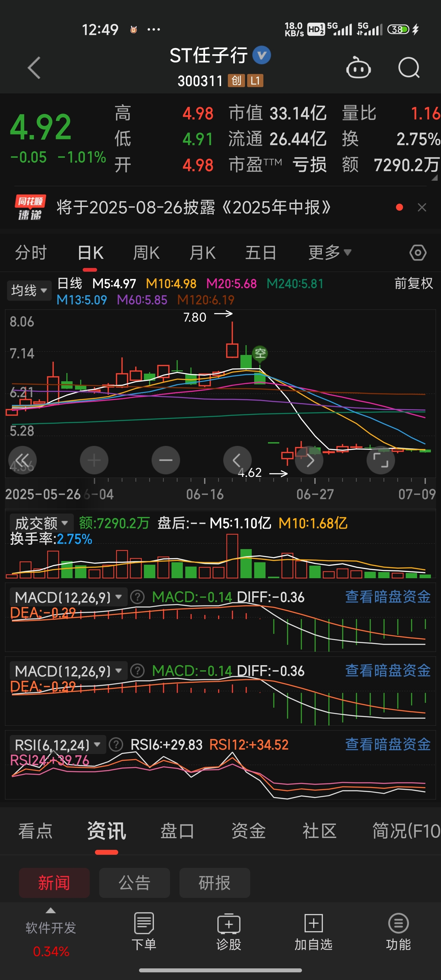Tap the 换手率:2.75% label
This screenshot has height=980, width=441.
click(x=51, y=539)
